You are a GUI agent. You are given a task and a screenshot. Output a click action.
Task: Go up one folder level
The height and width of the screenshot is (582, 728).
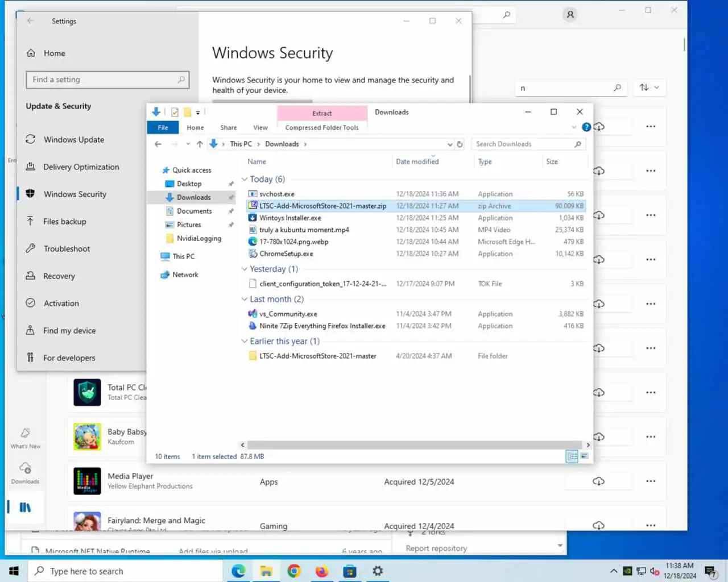(x=200, y=144)
